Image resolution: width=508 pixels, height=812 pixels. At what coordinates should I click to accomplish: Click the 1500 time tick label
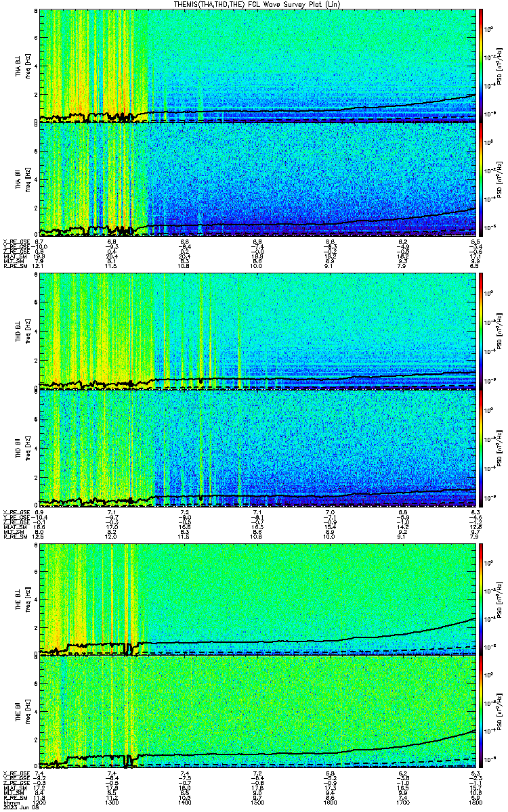pyautogui.click(x=257, y=802)
